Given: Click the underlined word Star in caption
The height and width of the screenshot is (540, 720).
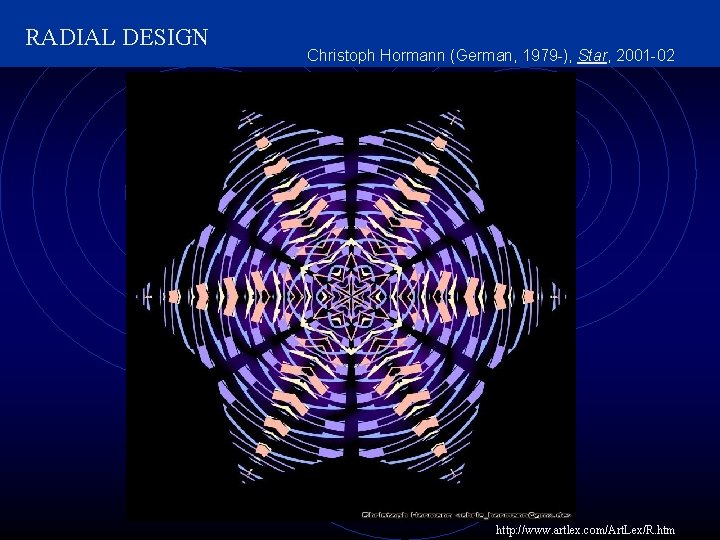Looking at the screenshot, I should (592, 56).
